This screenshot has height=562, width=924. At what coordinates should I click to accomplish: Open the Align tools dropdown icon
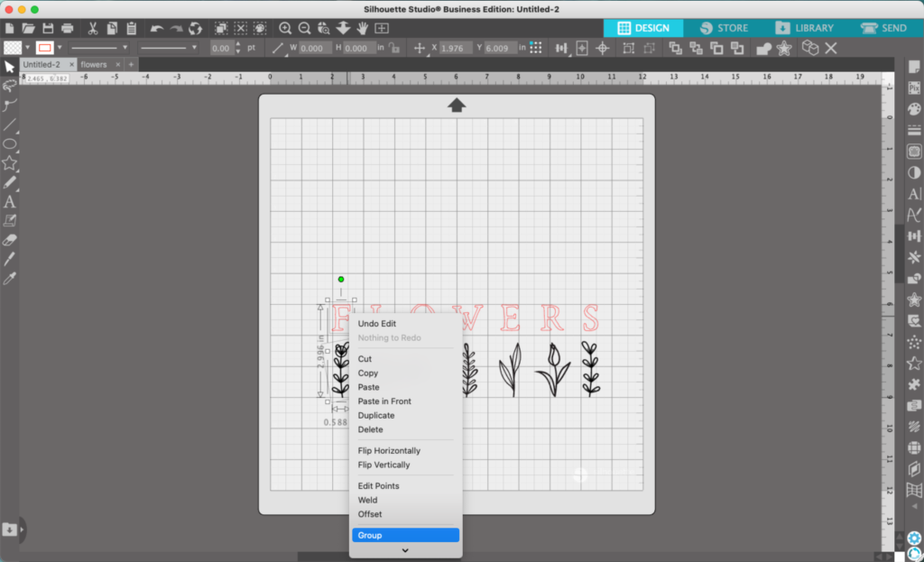561,49
